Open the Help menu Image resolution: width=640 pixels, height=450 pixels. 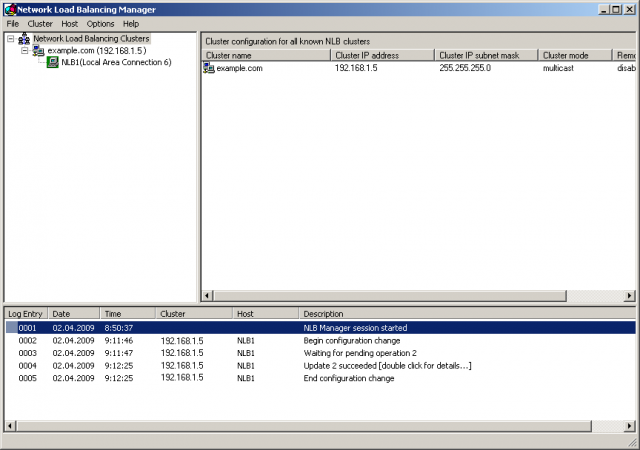[x=131, y=24]
